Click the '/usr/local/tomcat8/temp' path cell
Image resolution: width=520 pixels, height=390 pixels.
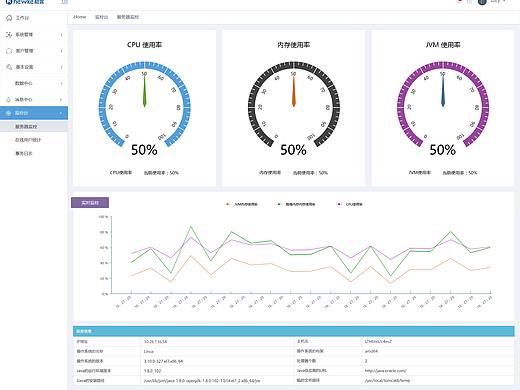pyautogui.click(x=387, y=380)
